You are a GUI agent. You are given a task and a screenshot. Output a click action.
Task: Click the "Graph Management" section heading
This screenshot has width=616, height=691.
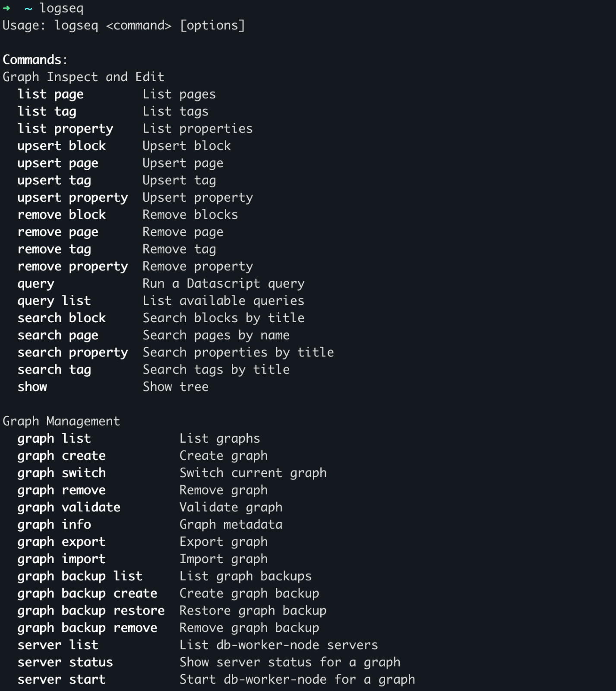click(x=61, y=421)
